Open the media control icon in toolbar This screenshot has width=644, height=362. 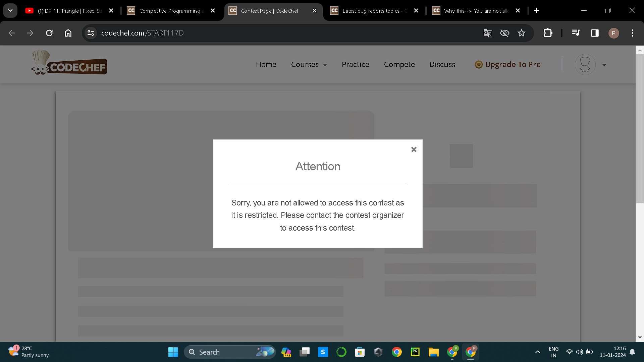[576, 33]
